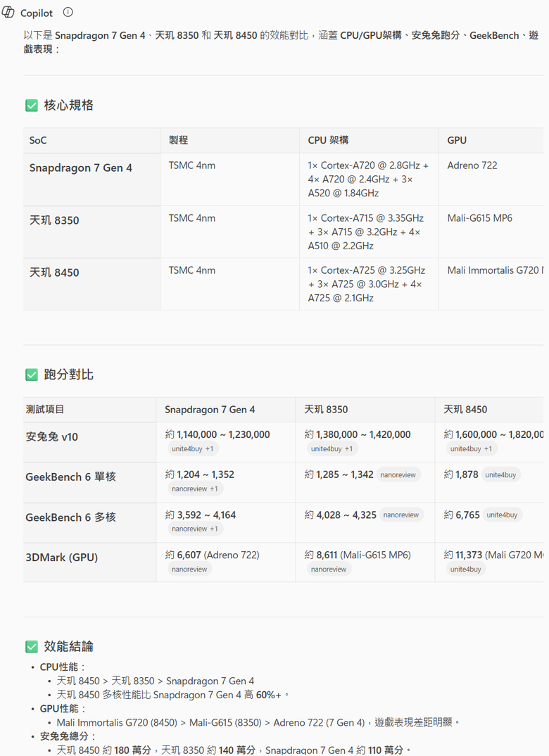Open the info icon next to Copilot
This screenshot has height=756, width=549.
pos(68,13)
